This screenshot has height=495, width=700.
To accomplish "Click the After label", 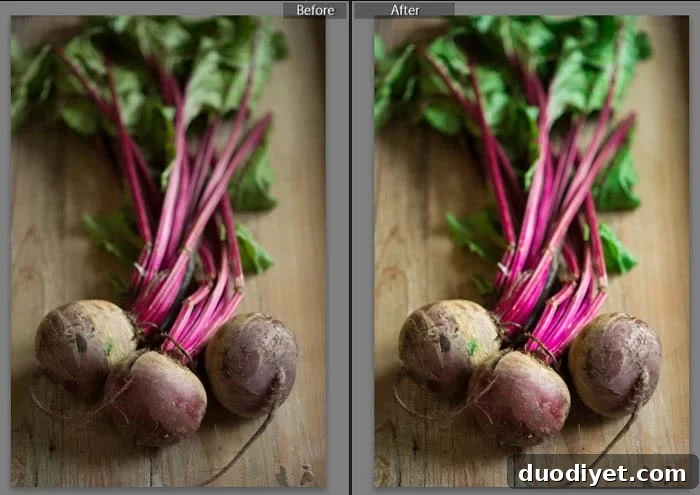I will point(404,10).
